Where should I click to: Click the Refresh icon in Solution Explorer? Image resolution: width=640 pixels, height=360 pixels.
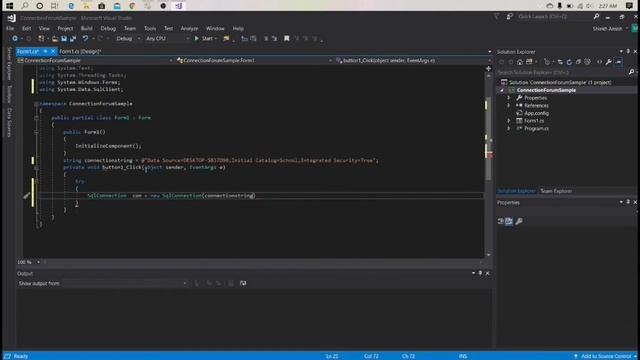569,62
